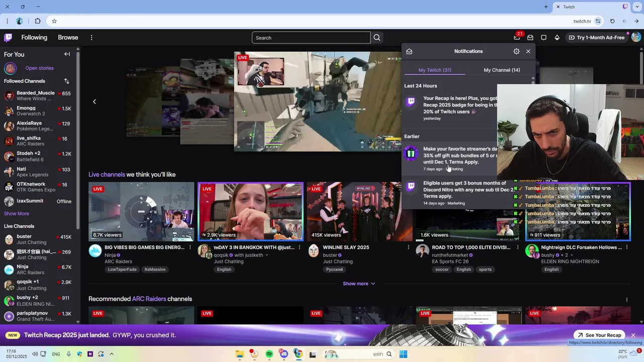This screenshot has width=644, height=362.
Task: Click See Your Recap button
Action: click(x=599, y=335)
